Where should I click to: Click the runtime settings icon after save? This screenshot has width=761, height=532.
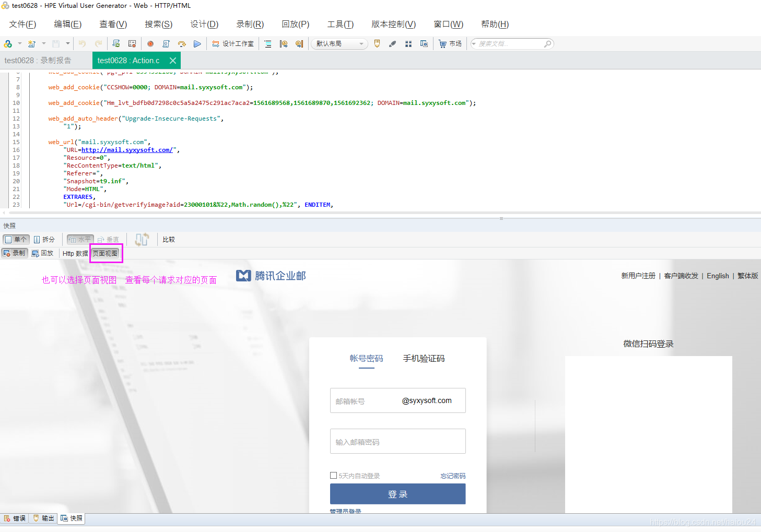click(x=116, y=44)
